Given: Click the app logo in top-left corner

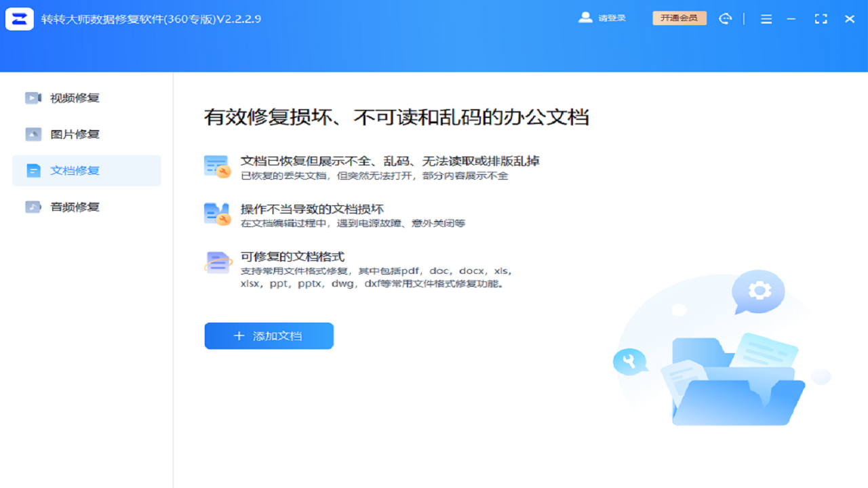Looking at the screenshot, I should [x=20, y=18].
